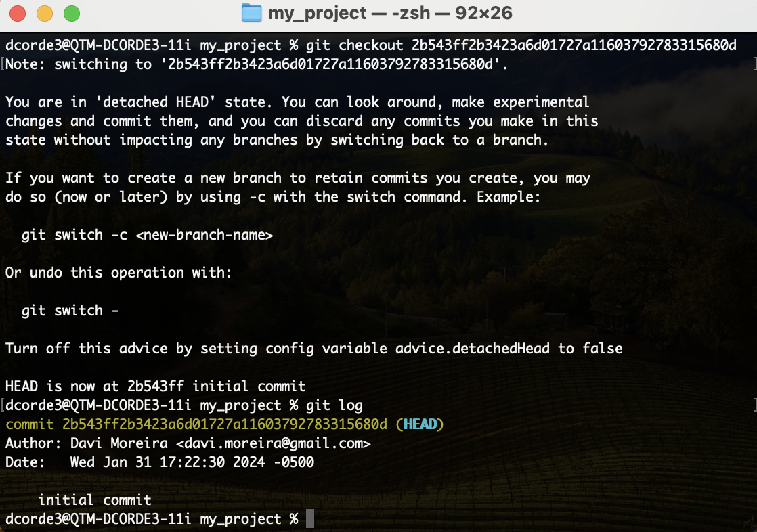Click the 'HEAD is now at 2b543ff' line

[x=155, y=386]
